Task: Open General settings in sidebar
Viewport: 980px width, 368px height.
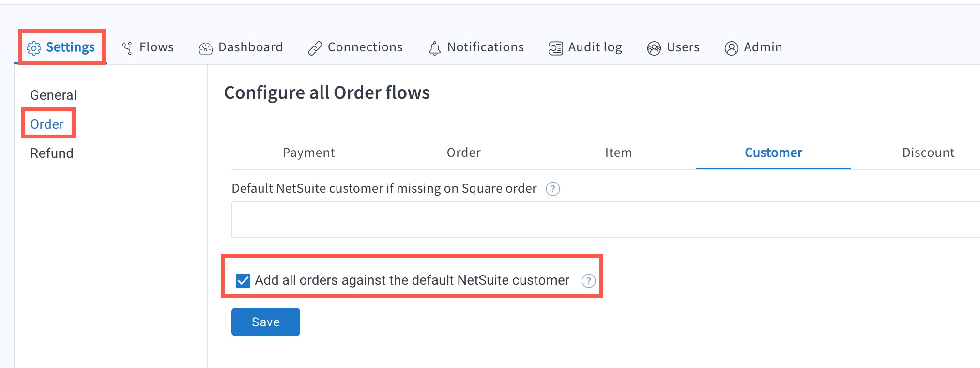Action: 54,95
